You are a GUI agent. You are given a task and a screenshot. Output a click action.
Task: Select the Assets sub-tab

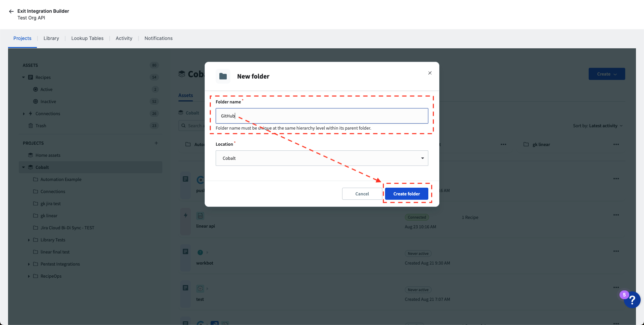click(x=185, y=95)
